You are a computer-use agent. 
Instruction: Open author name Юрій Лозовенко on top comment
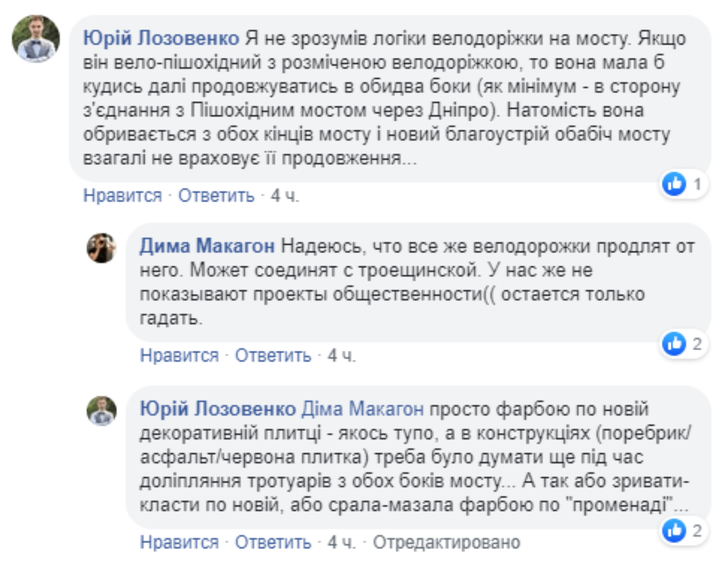161,39
